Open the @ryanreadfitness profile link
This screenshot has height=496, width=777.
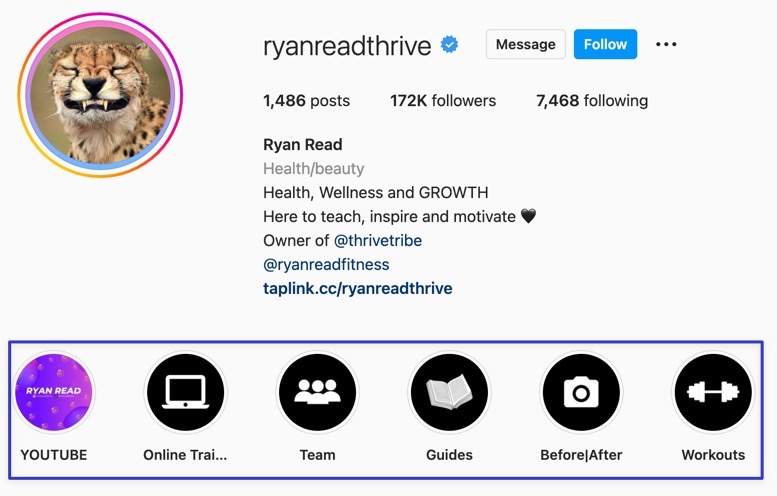326,265
